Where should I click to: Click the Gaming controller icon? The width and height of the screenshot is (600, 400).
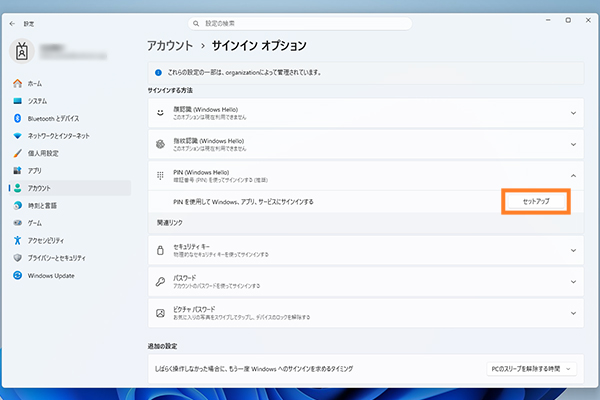pyautogui.click(x=18, y=223)
